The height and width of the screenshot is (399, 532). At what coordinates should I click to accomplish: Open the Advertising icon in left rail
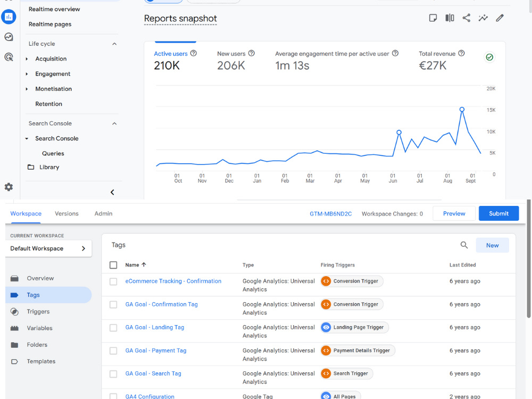(x=9, y=57)
